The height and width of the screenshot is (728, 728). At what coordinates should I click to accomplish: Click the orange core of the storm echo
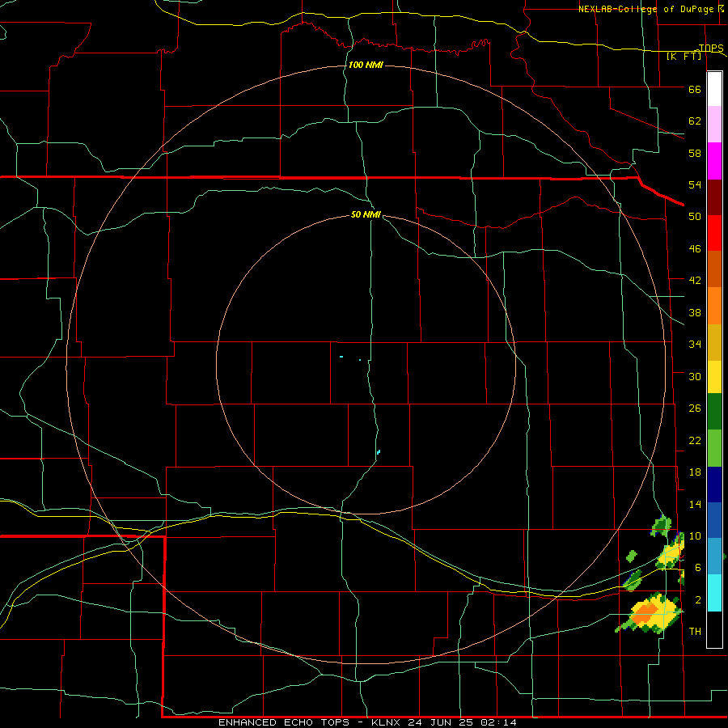[644, 613]
